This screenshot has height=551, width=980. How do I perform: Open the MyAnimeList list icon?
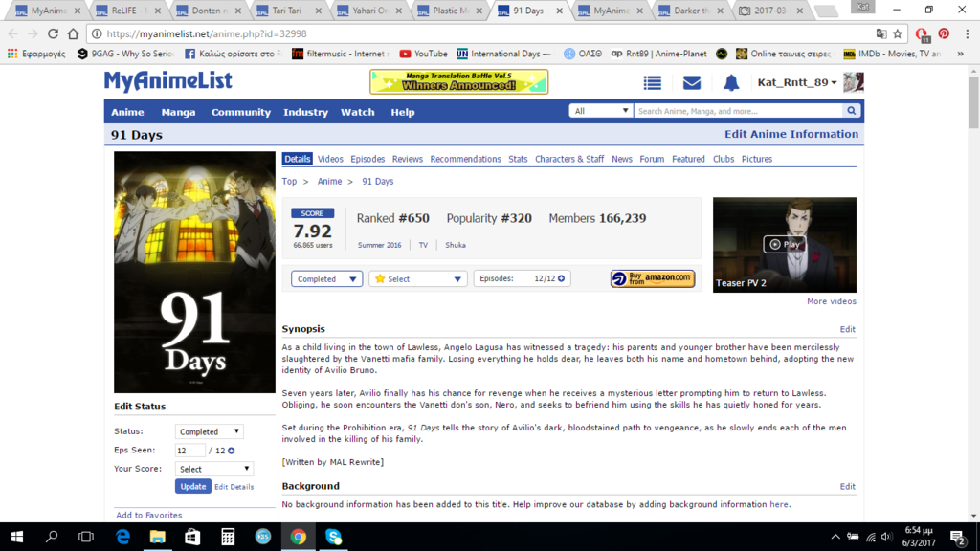(653, 83)
